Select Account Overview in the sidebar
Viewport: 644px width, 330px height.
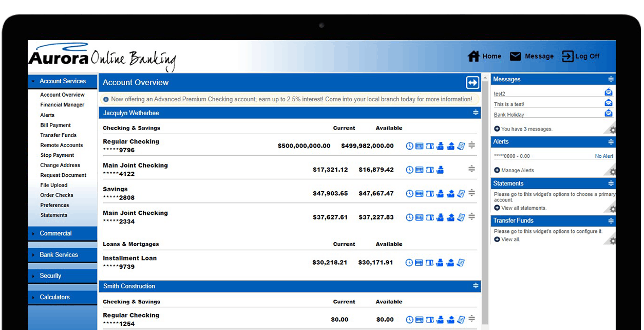[x=63, y=95]
